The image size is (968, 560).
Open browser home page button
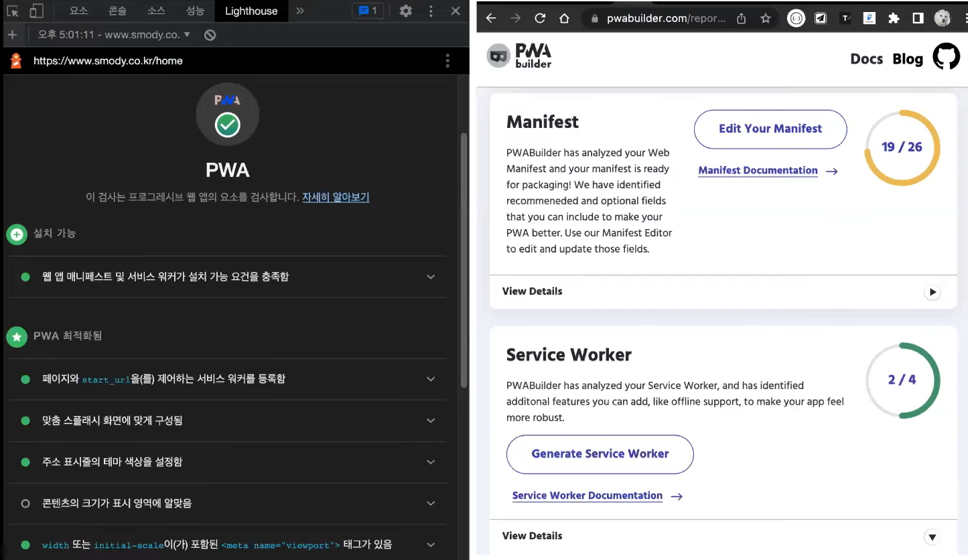(x=564, y=19)
